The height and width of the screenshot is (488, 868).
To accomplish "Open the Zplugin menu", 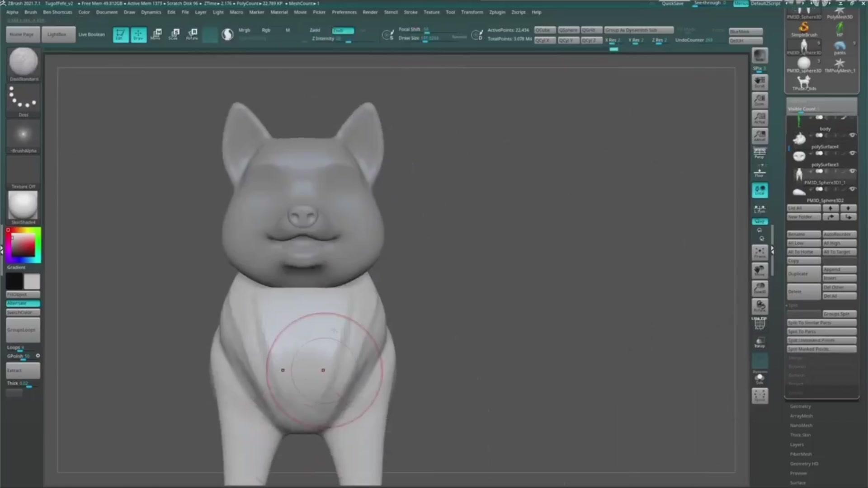I will tap(497, 12).
